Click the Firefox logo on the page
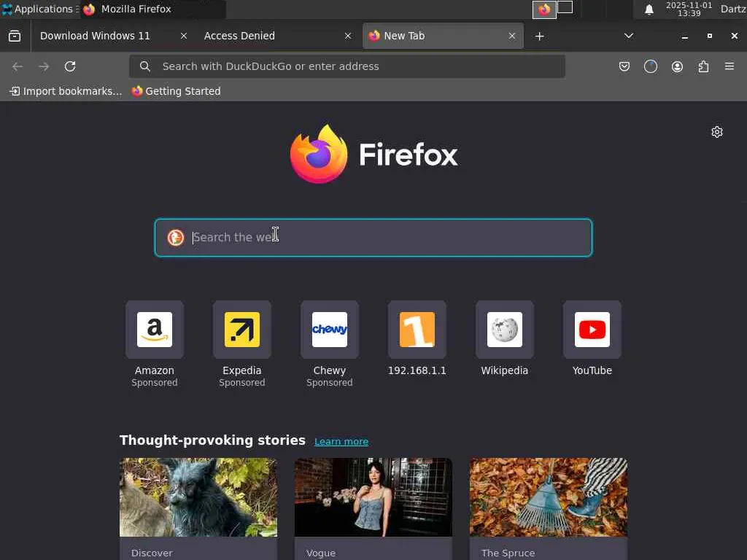747x560 pixels. click(x=374, y=154)
